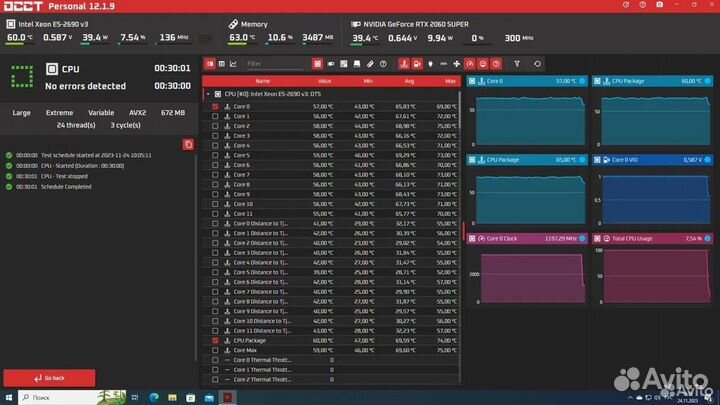This screenshot has height=405, width=720.
Task: Check the Core Max row checkbox
Action: coord(215,350)
